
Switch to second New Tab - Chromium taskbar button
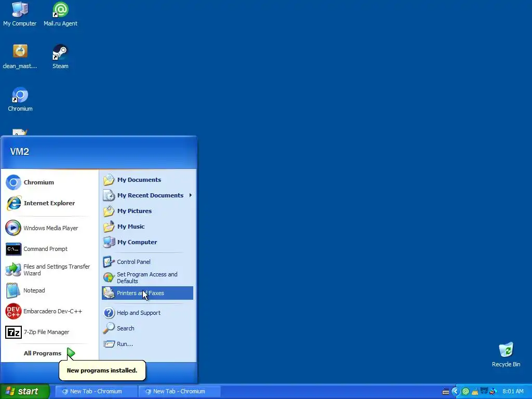pyautogui.click(x=179, y=391)
